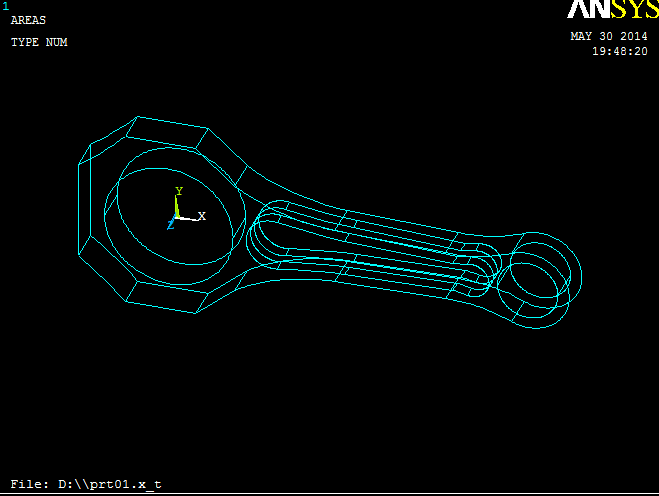Click the 'TYPE NUM' legend text
The width and height of the screenshot is (659, 496).
(x=39, y=42)
